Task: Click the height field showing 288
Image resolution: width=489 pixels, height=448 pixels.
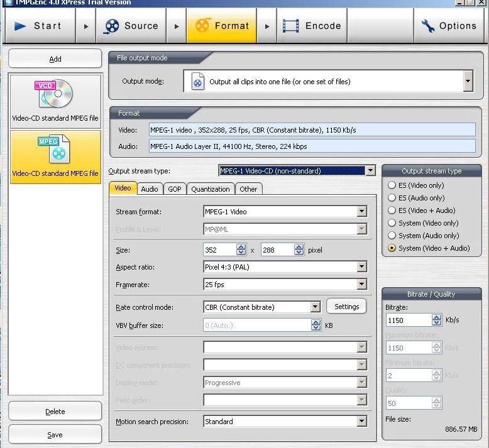Action: (x=278, y=249)
